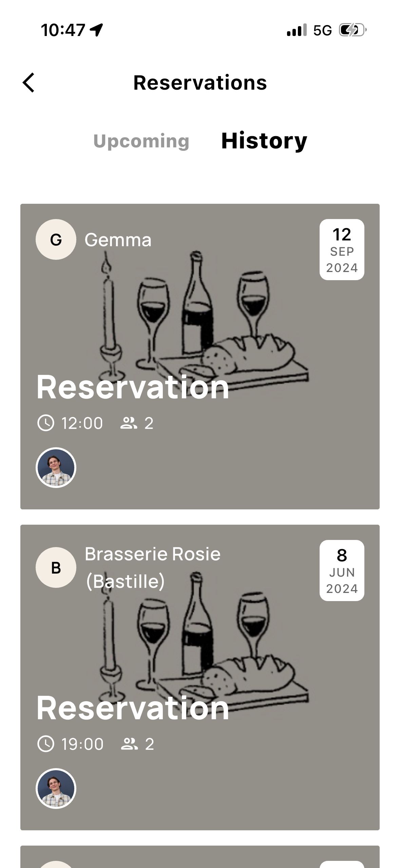The image size is (400, 868).
Task: Switch to the Upcoming tab
Action: pyautogui.click(x=141, y=141)
